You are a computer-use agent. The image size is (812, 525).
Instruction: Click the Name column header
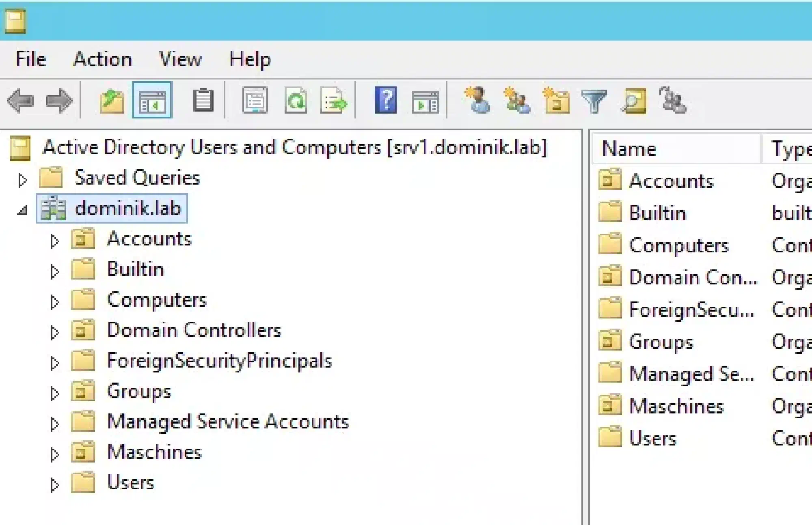click(676, 148)
